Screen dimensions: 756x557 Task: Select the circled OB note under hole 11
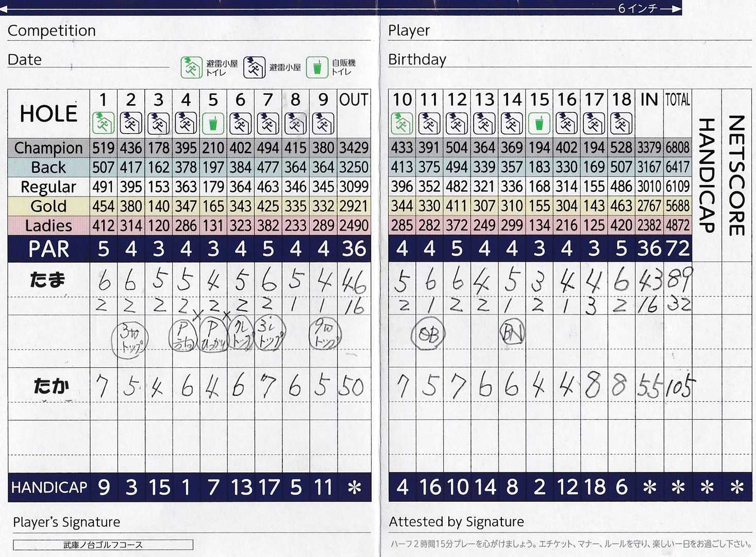(x=428, y=335)
